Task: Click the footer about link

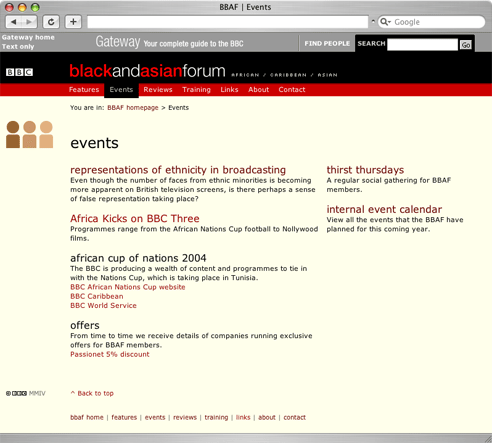Action: 267,417
